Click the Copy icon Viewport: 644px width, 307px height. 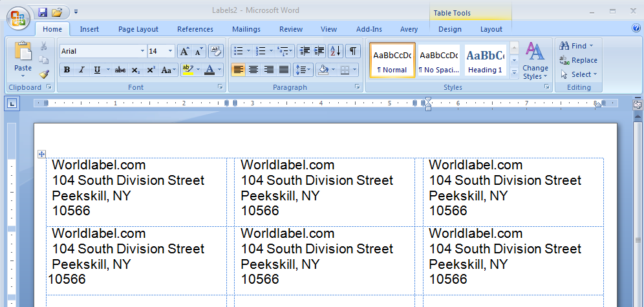pos(43,60)
